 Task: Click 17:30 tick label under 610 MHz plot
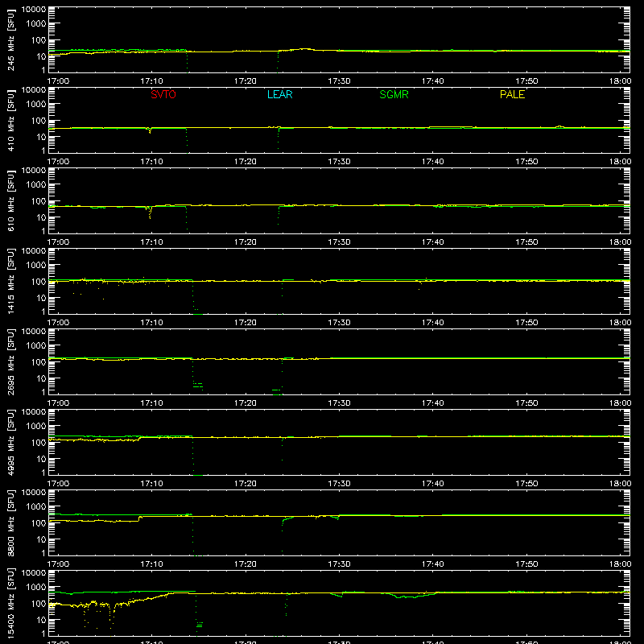click(339, 242)
